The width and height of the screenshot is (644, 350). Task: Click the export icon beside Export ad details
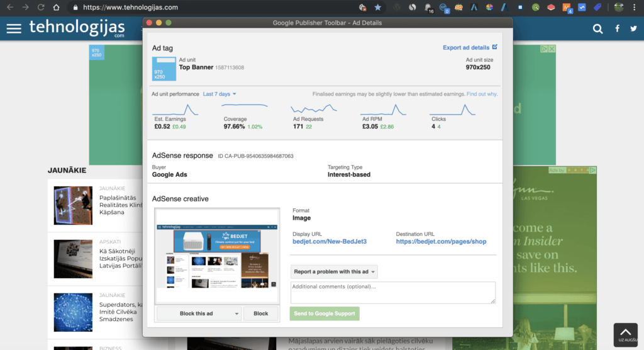(x=495, y=47)
